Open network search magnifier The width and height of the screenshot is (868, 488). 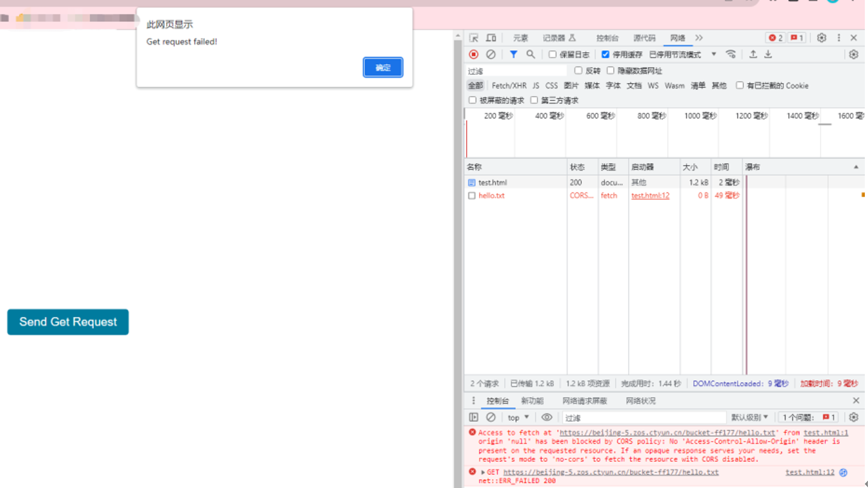(531, 55)
